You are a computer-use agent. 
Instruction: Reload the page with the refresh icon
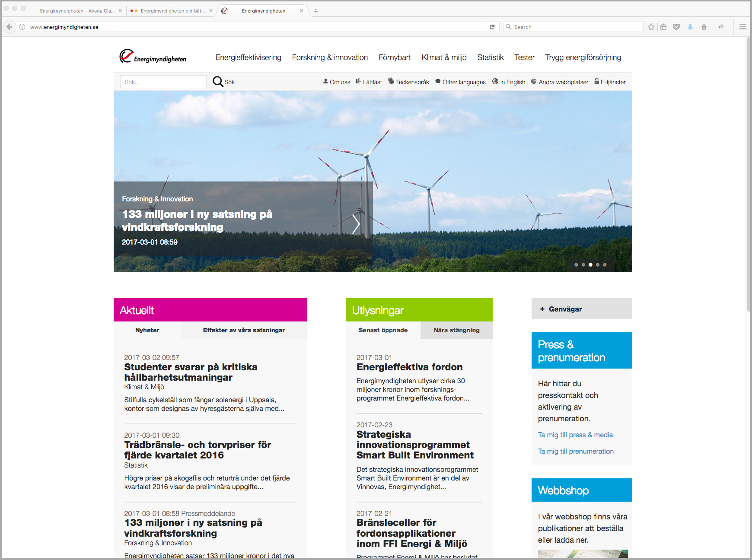pos(492,27)
